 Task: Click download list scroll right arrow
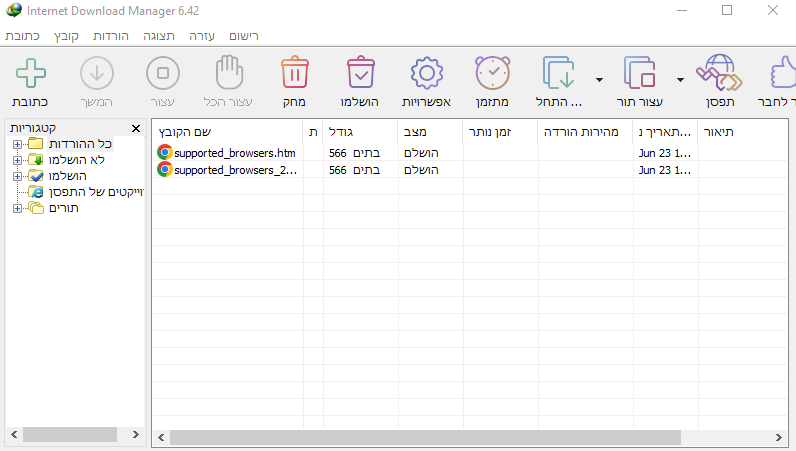pyautogui.click(x=779, y=437)
